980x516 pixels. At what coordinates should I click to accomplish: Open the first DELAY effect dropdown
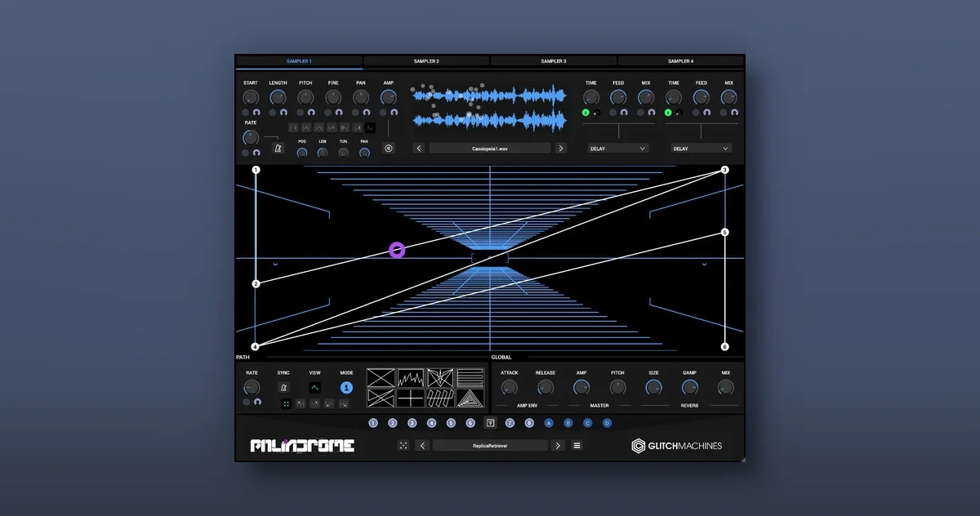pos(618,149)
